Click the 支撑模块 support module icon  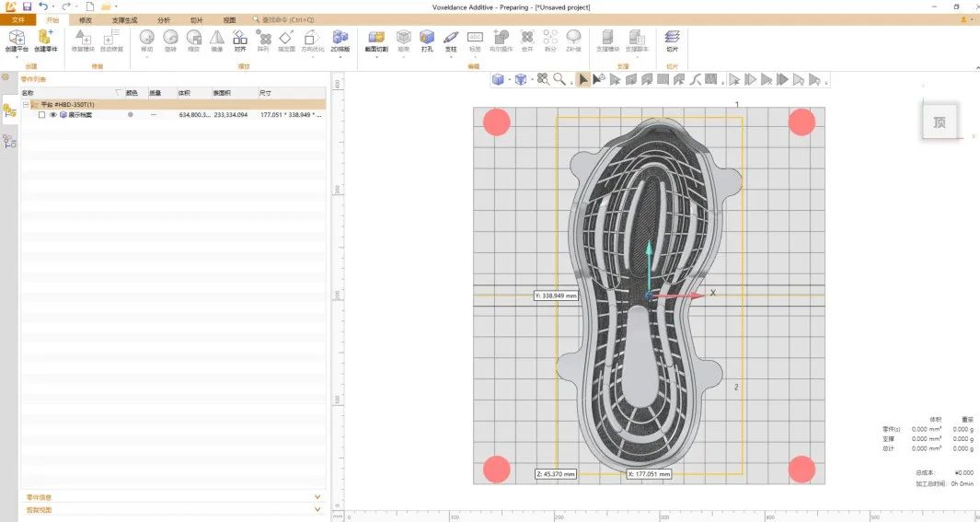[x=607, y=38]
